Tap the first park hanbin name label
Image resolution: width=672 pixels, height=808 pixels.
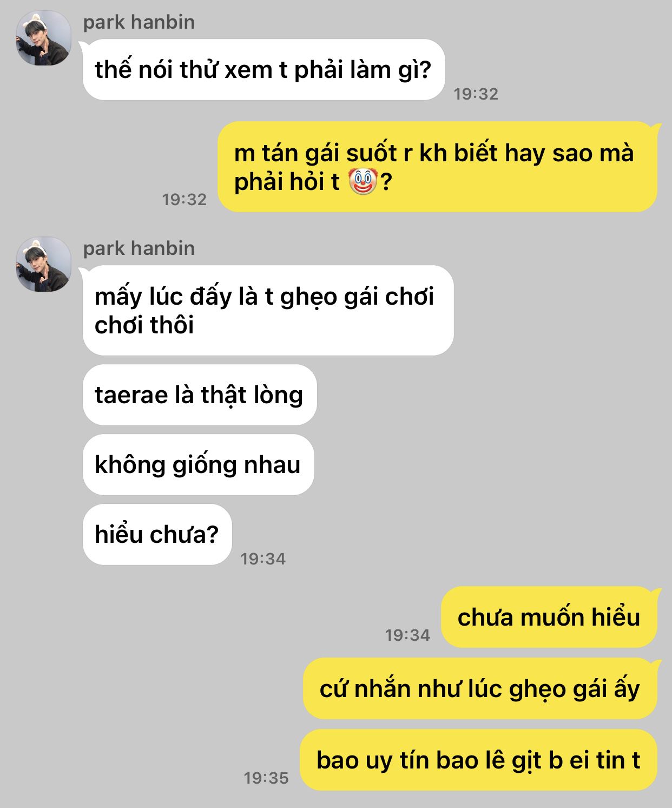[139, 22]
